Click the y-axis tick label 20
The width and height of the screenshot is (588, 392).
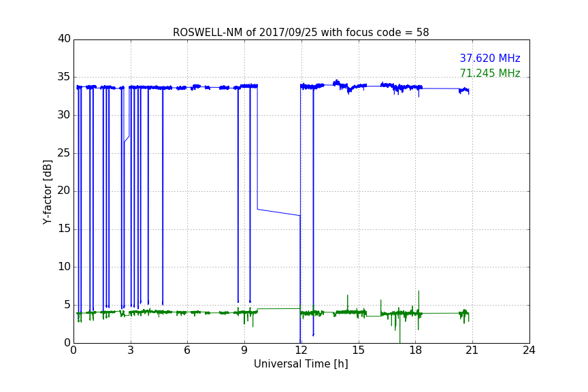click(x=64, y=191)
